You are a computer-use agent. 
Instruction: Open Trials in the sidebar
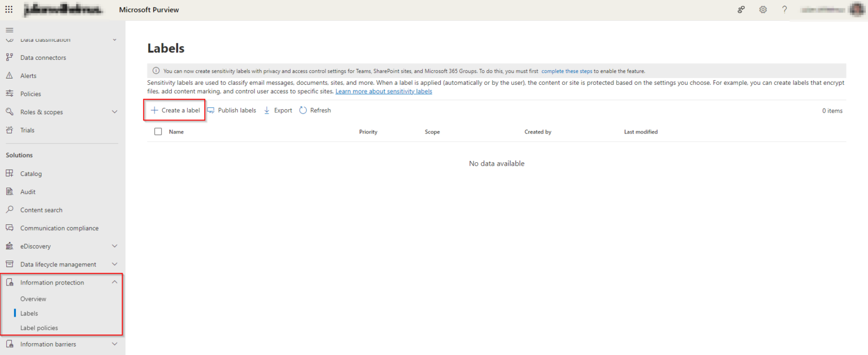(27, 130)
